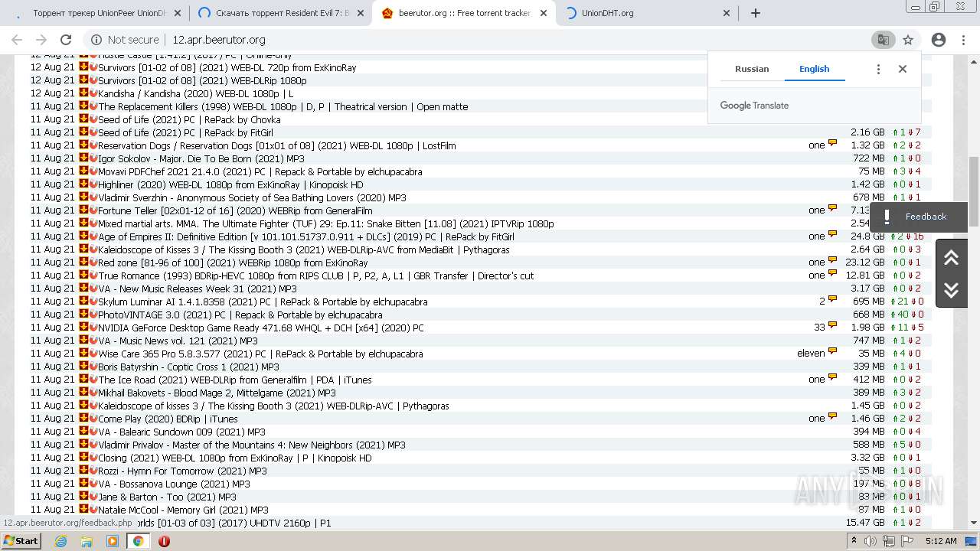The width and height of the screenshot is (980, 551).
Task: Click the Not secure site info icon
Action: pyautogui.click(x=96, y=40)
